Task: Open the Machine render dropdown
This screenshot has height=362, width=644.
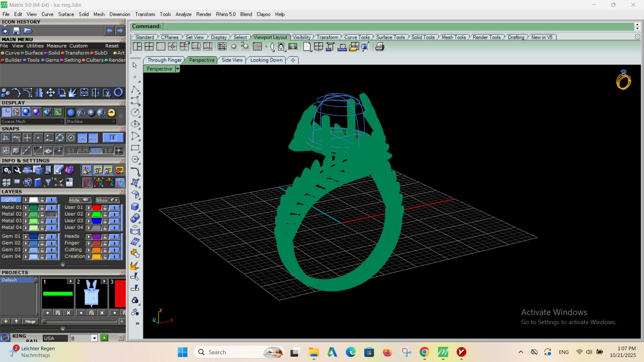Action: tap(91, 121)
